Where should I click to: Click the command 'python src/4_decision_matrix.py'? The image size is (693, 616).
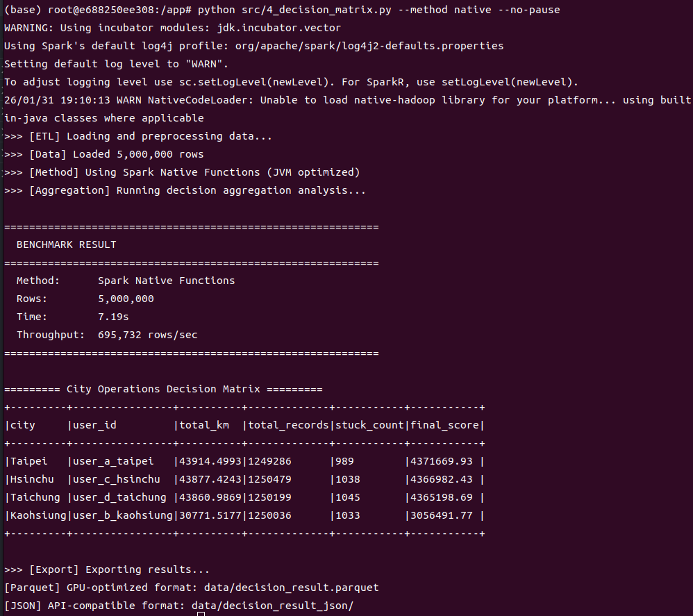pos(294,10)
